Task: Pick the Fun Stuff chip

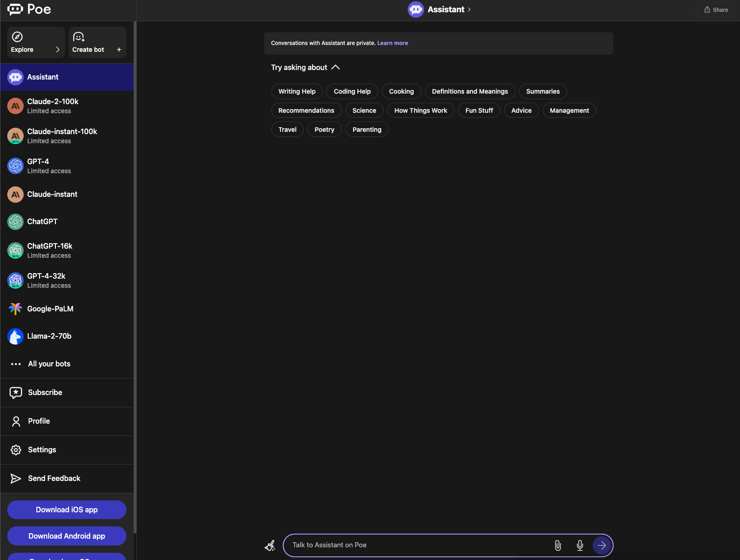Action: coord(479,110)
